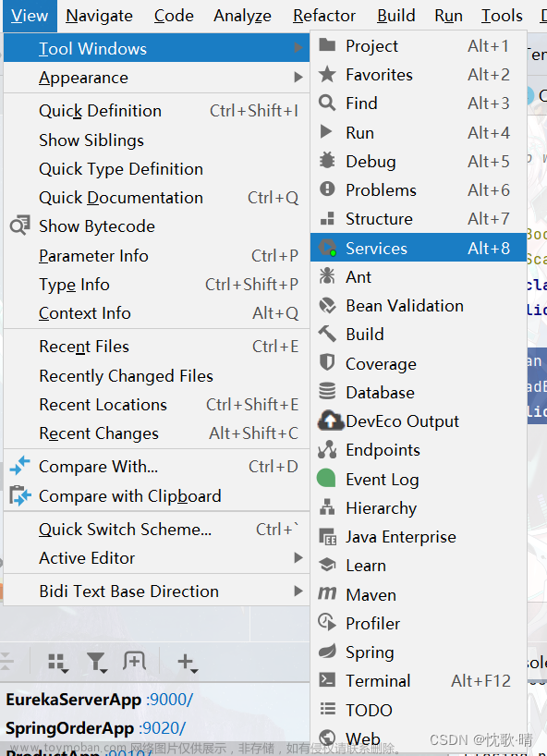The height and width of the screenshot is (756, 547).
Task: Expand the Active Editor submenu arrow
Action: [x=298, y=557]
